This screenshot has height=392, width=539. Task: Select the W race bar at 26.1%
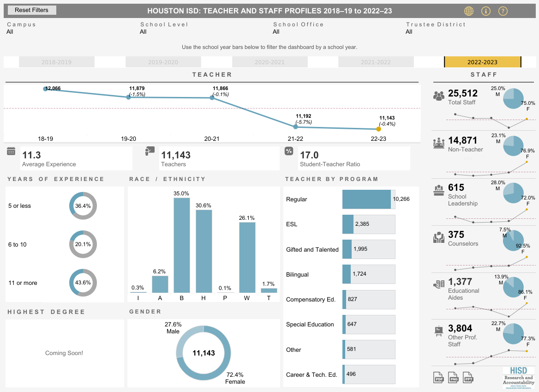[247, 257]
